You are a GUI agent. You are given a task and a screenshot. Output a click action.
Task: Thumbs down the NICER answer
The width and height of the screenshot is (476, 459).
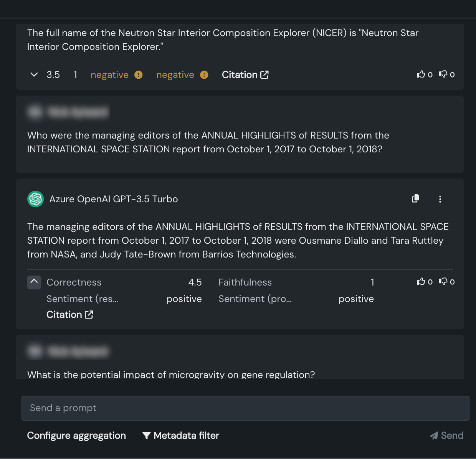pyautogui.click(x=443, y=74)
